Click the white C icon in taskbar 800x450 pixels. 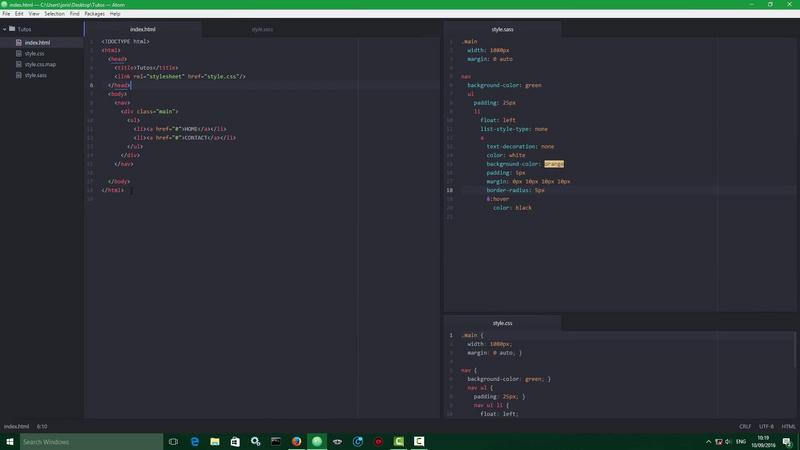(419, 441)
